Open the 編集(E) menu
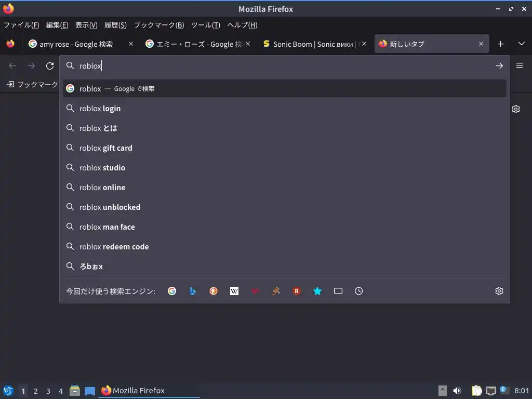The image size is (532, 399). point(57,25)
